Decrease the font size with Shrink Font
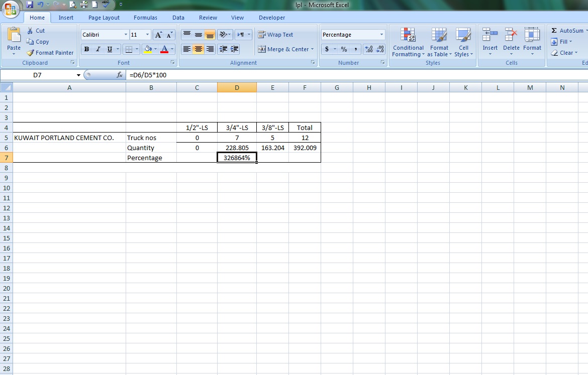588x375 pixels. pyautogui.click(x=170, y=35)
